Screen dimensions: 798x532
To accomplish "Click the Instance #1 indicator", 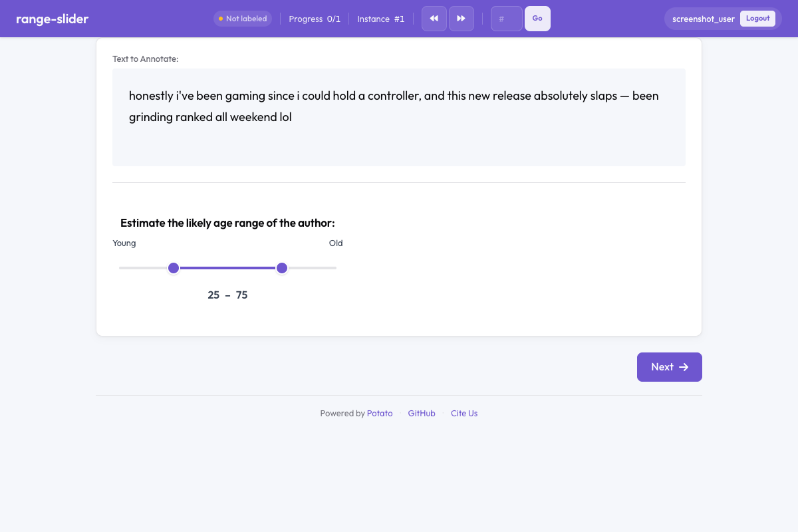I will pyautogui.click(x=381, y=19).
